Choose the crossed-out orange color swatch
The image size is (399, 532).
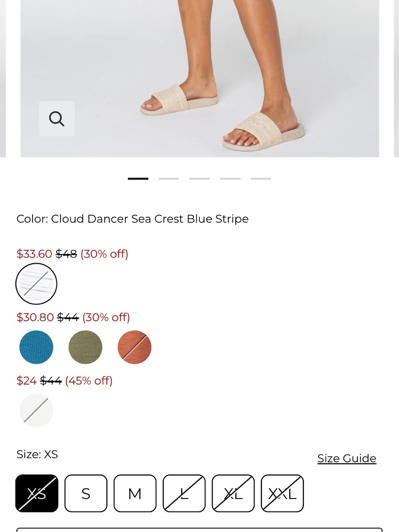point(134,347)
